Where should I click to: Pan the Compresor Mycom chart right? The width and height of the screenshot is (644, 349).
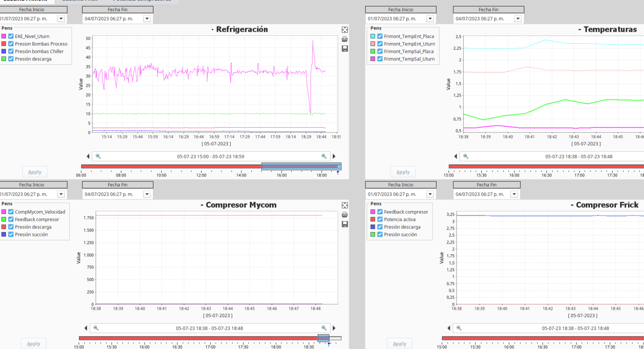pyautogui.click(x=334, y=328)
